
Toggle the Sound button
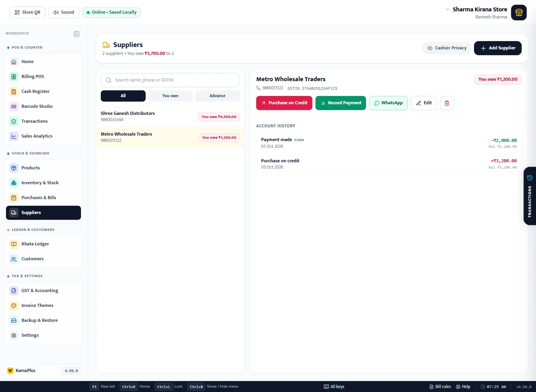click(x=64, y=12)
